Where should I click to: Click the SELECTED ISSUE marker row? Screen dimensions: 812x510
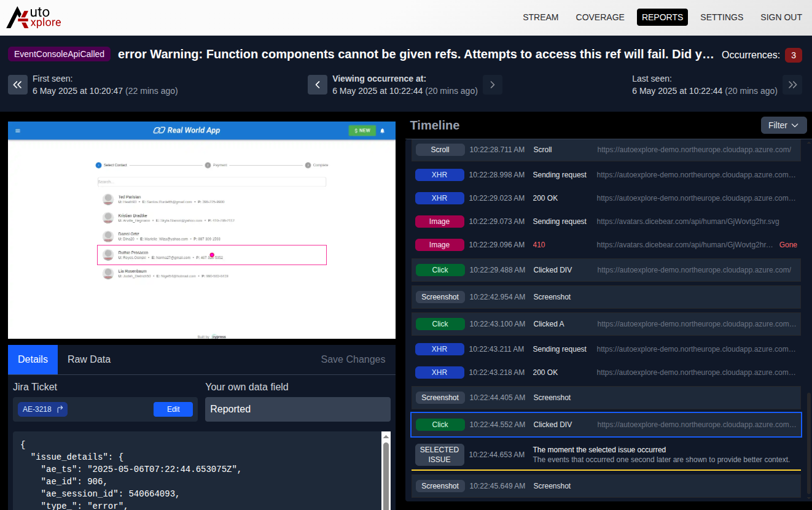coord(606,455)
